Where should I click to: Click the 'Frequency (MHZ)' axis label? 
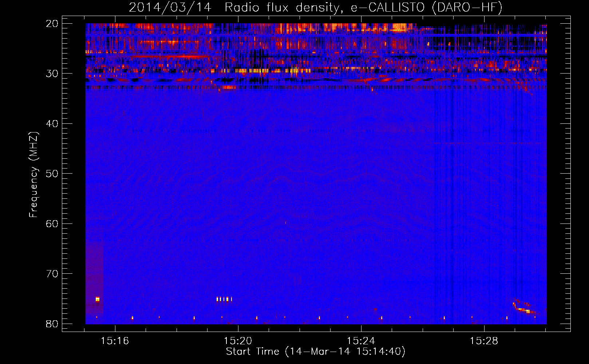pyautogui.click(x=33, y=175)
